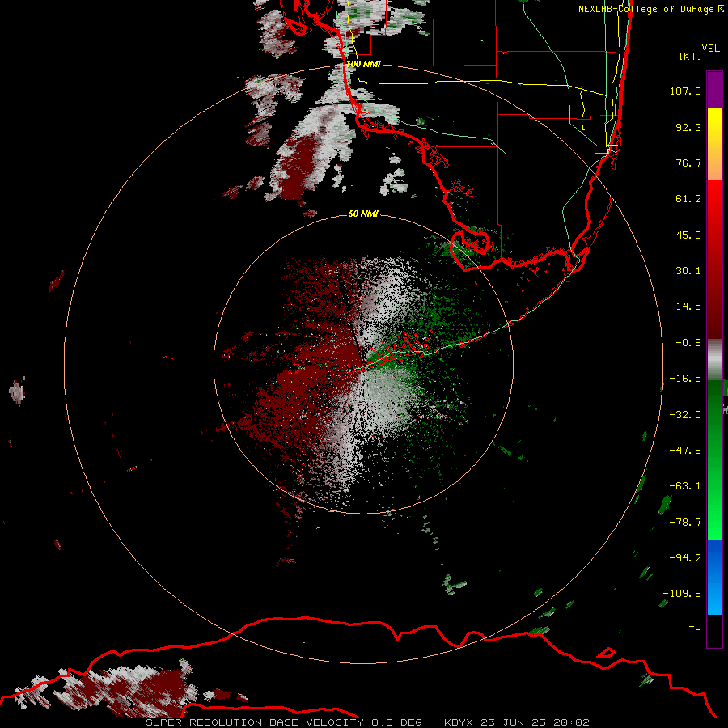The height and width of the screenshot is (728, 728).
Task: Click the "NEXLAB-College of DuPage" credit text
Action: click(645, 9)
